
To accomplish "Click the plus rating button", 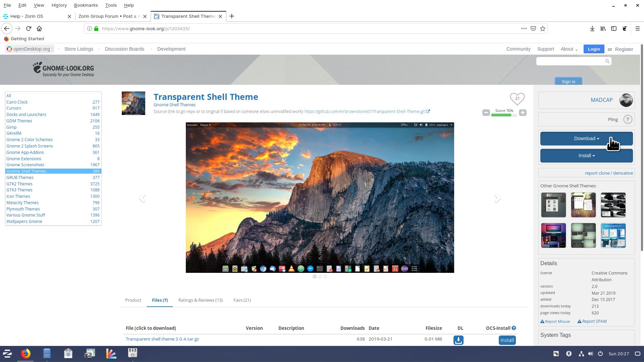I will 523,113.
